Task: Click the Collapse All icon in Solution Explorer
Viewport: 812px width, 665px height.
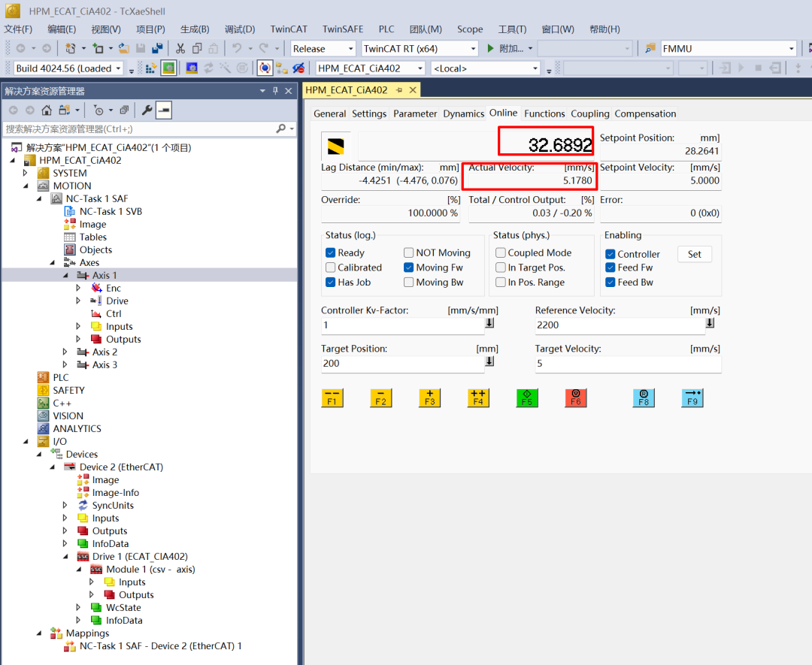Action: (124, 110)
